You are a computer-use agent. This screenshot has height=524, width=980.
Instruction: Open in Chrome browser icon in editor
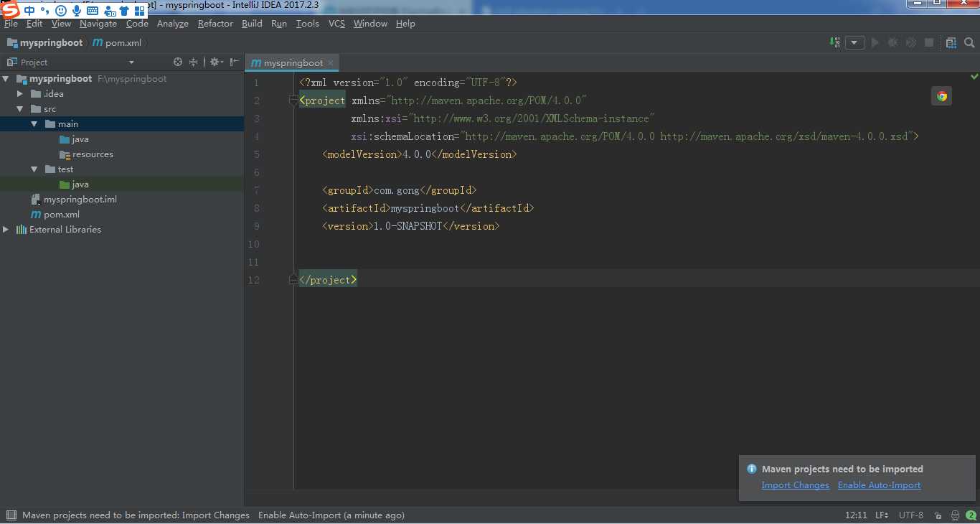[942, 96]
